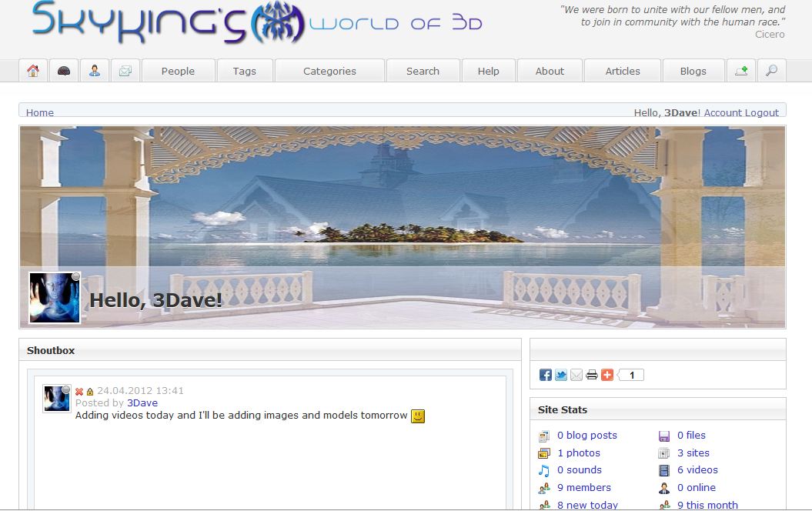The height and width of the screenshot is (511, 812).
Task: Click the SkyKing's World of 3D logo
Action: [x=257, y=23]
